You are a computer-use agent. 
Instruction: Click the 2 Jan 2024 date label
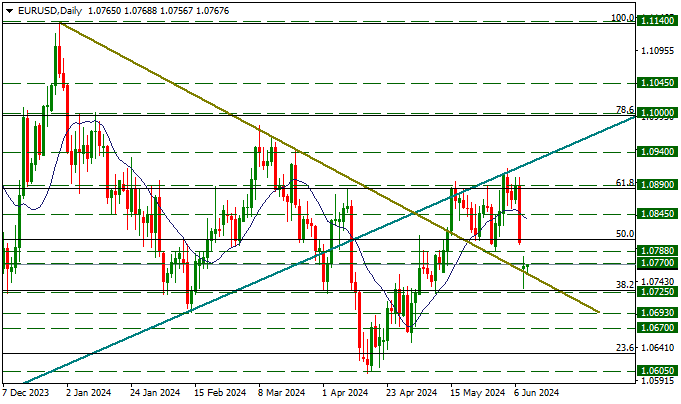(x=89, y=393)
